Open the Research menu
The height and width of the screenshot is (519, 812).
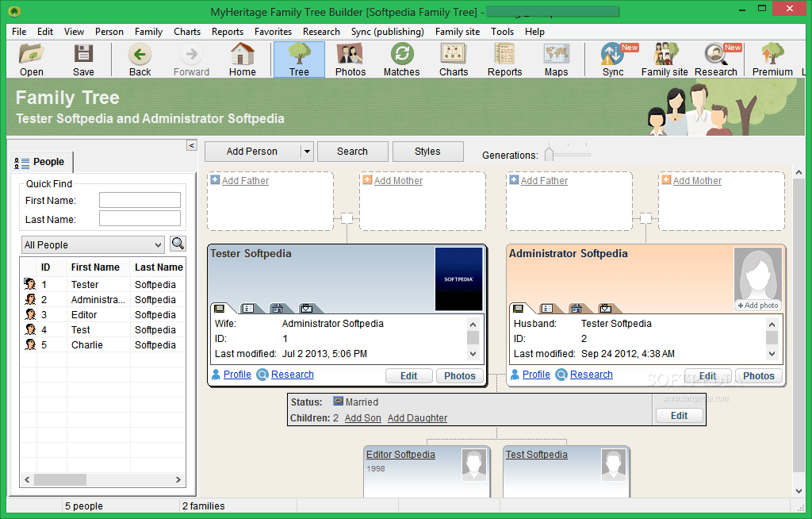(321, 32)
